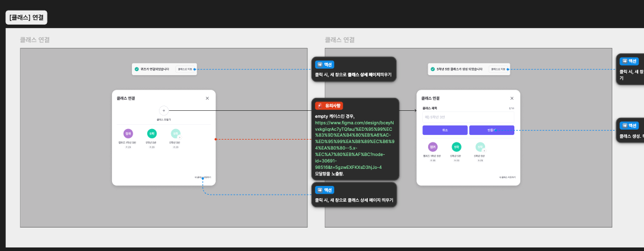Close the right 클래스 연결 modal with X
The image size is (644, 251).
[x=512, y=98]
